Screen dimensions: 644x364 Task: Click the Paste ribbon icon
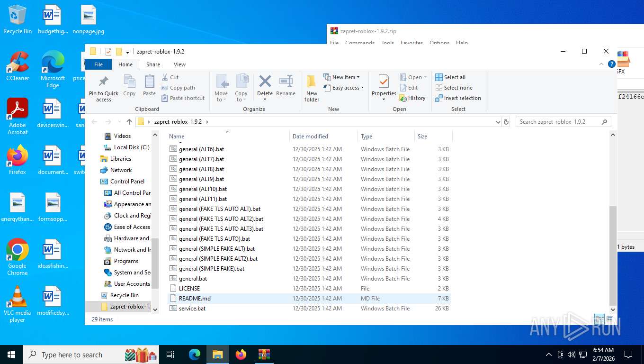click(x=149, y=82)
